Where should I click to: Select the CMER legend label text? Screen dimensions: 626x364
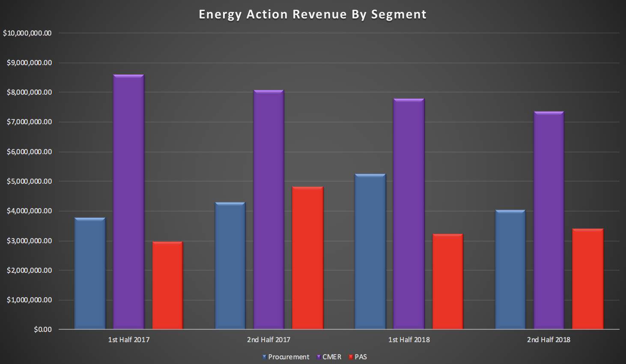click(x=332, y=357)
